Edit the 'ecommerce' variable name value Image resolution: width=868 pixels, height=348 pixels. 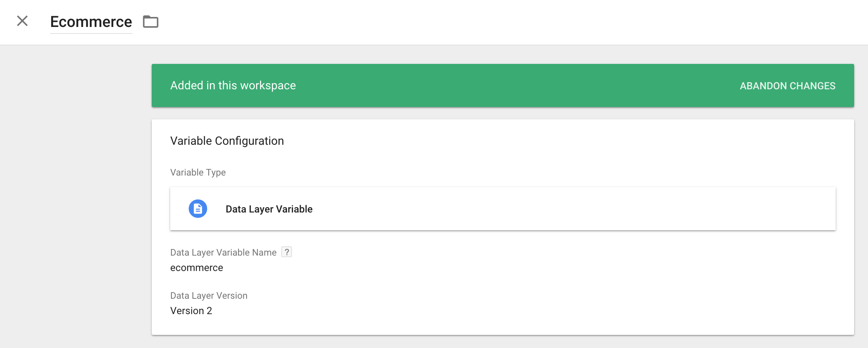[x=196, y=268]
